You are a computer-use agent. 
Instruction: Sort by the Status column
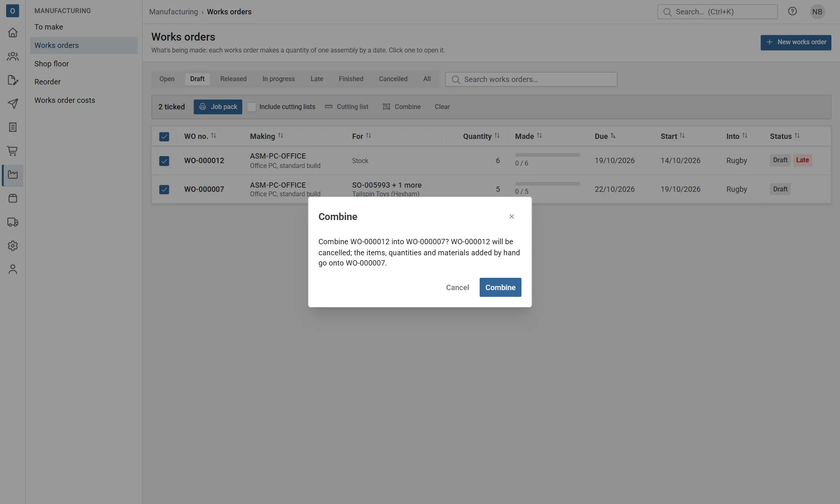coord(785,136)
